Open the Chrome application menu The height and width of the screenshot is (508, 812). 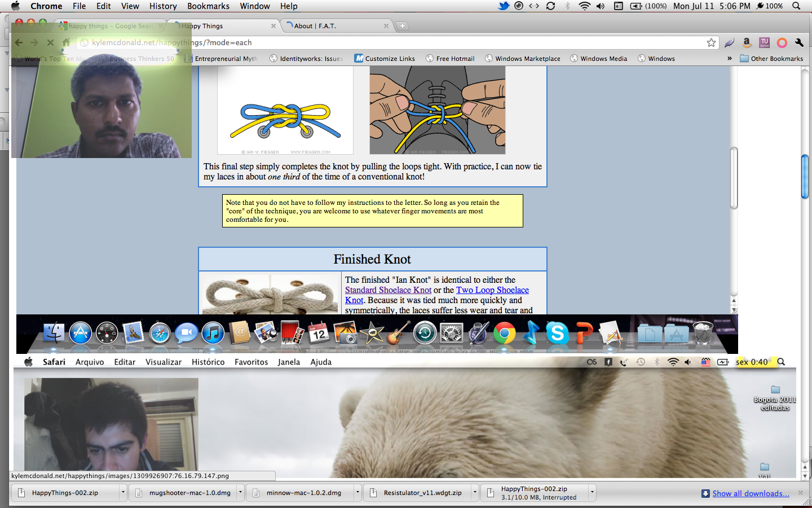tap(46, 6)
